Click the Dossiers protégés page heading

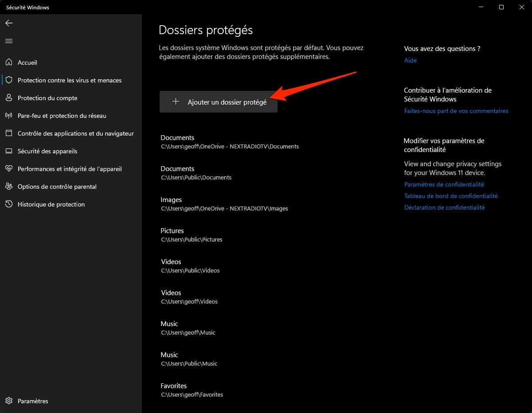206,30
